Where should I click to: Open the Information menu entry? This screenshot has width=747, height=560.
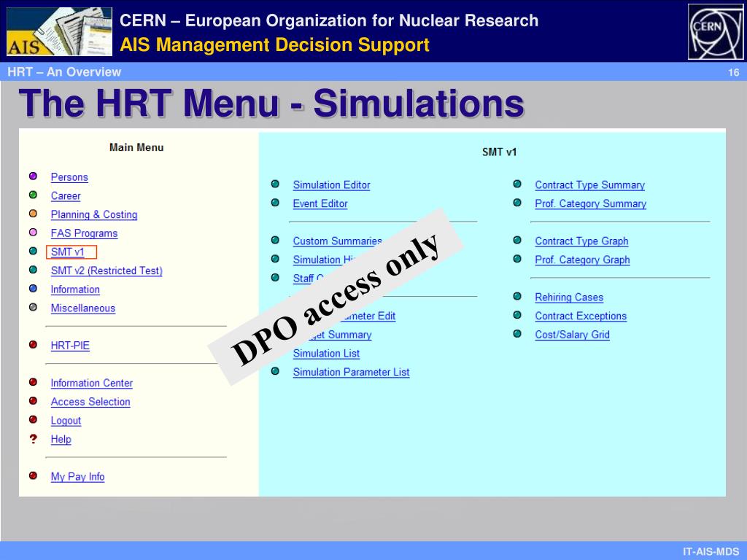[75, 289]
